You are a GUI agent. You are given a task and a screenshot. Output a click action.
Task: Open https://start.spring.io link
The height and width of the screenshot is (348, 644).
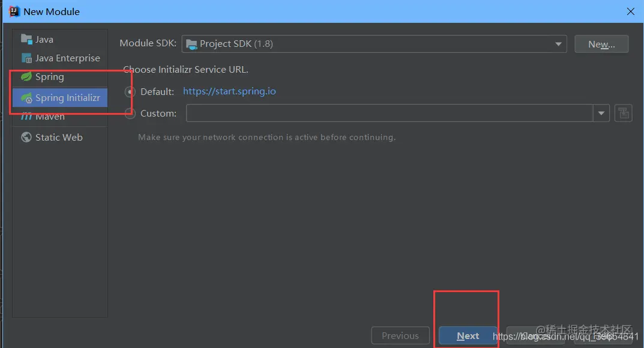pos(229,91)
